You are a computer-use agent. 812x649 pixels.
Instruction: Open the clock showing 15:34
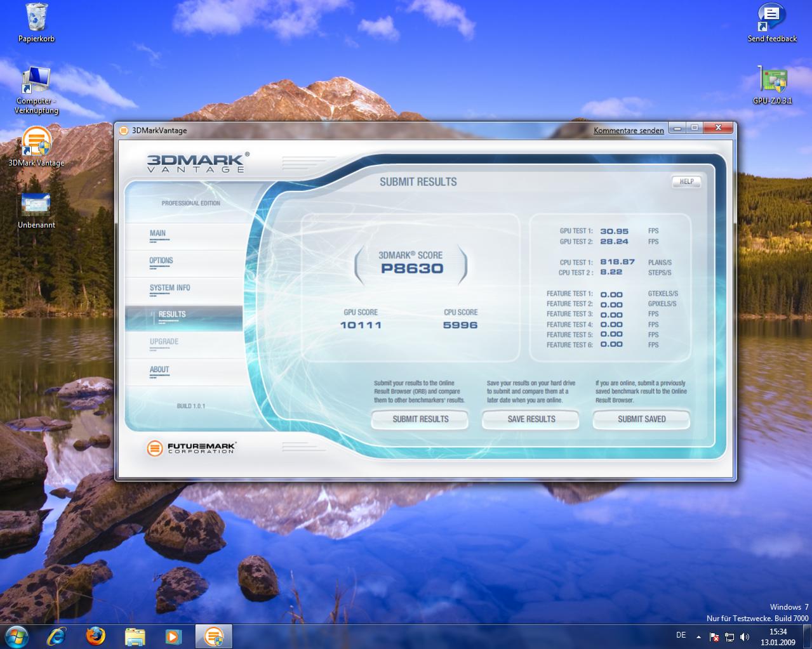coord(778,636)
